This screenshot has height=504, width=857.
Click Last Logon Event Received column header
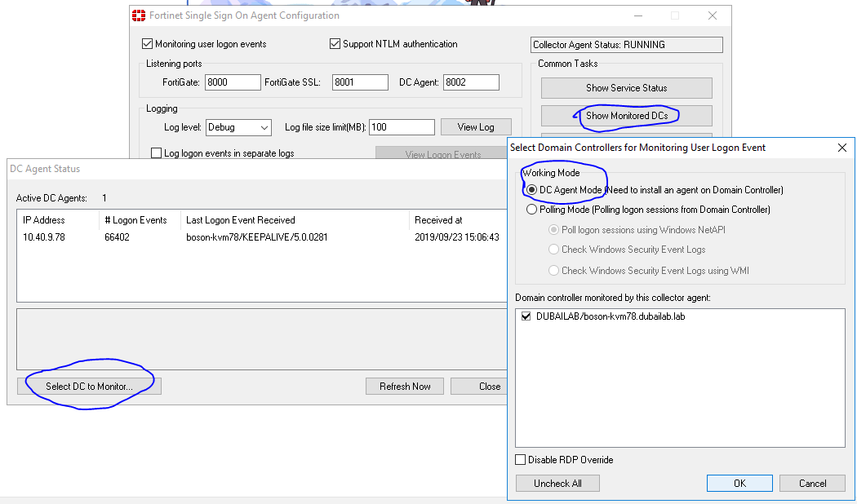coord(295,220)
